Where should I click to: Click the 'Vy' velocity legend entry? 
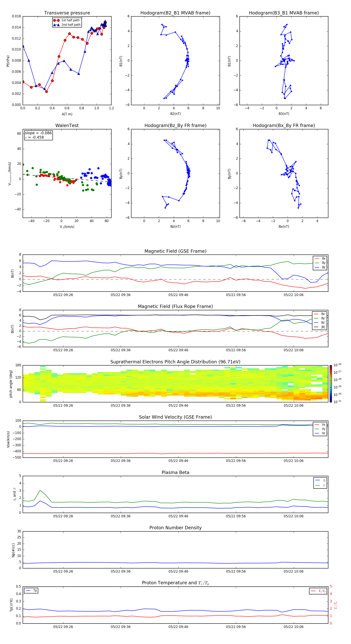click(x=320, y=429)
